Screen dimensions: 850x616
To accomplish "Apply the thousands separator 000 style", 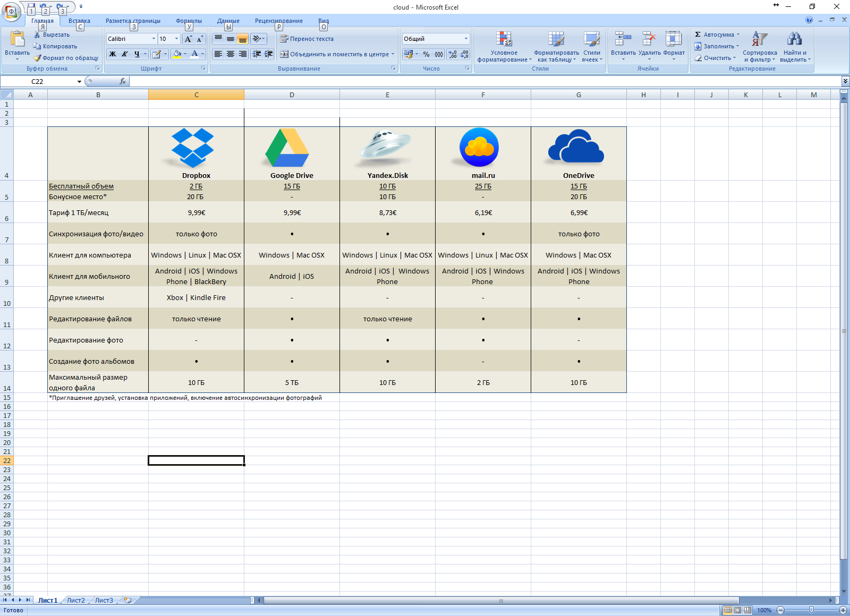I will tap(439, 54).
